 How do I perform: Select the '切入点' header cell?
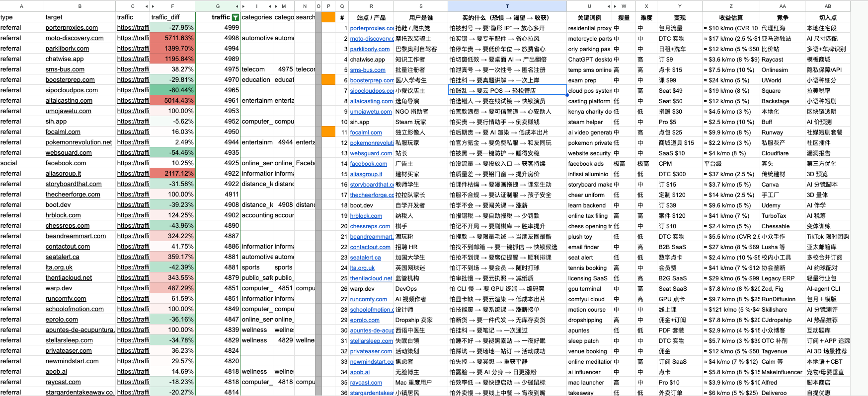click(827, 17)
